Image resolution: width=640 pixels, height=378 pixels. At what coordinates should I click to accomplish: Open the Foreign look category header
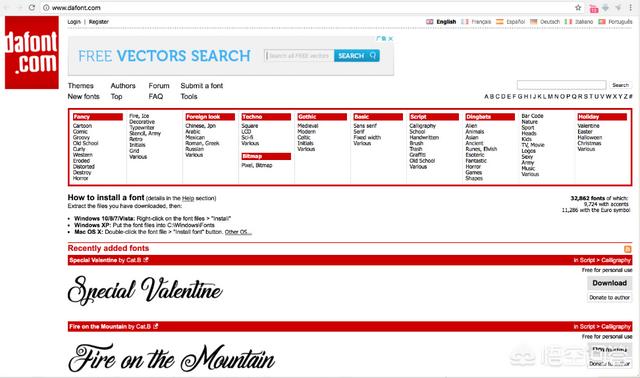pos(210,117)
